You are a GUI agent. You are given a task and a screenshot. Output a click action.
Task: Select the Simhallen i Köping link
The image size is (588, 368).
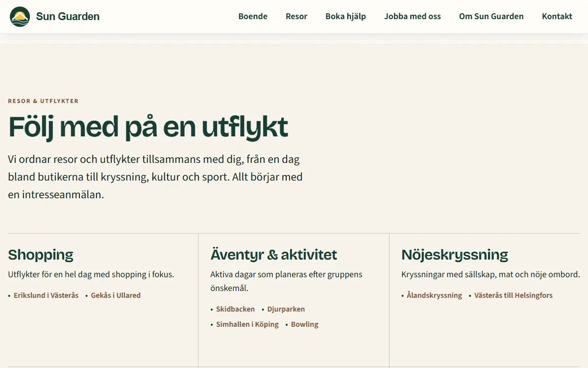(247, 324)
